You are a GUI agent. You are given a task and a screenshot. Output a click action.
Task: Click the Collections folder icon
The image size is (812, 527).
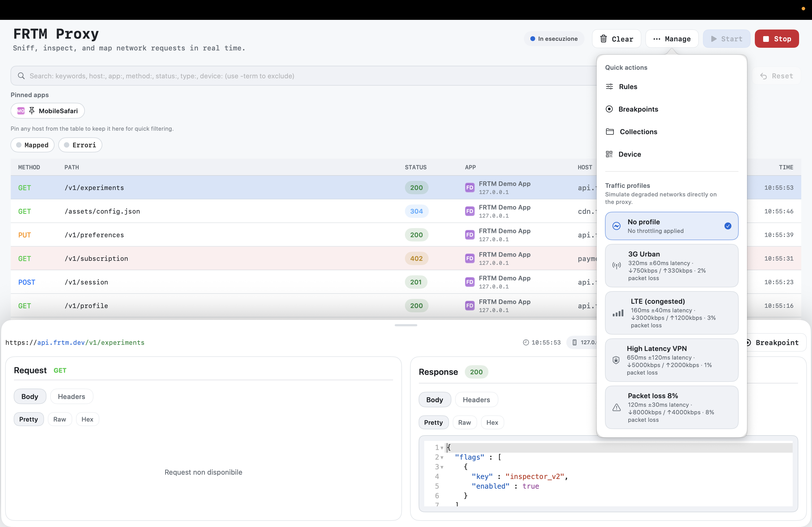pos(610,131)
